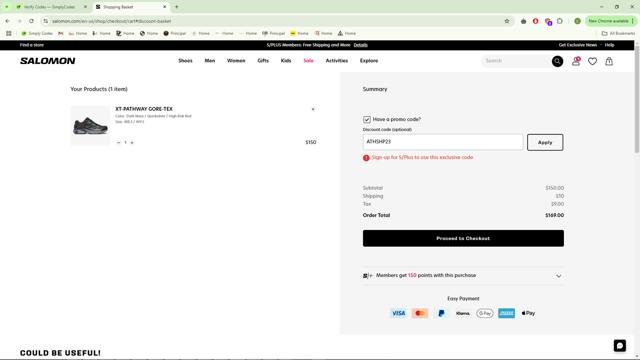Click Get Exclusive News link
The height and width of the screenshot is (360, 640).
(x=578, y=45)
